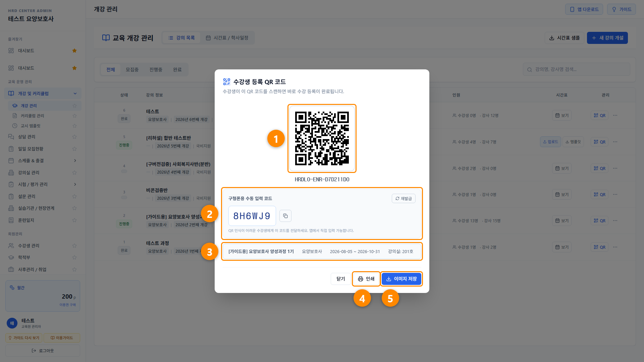The width and height of the screenshot is (644, 362).
Task: Favorite the 교시 템플릿 item
Action: coord(74,126)
